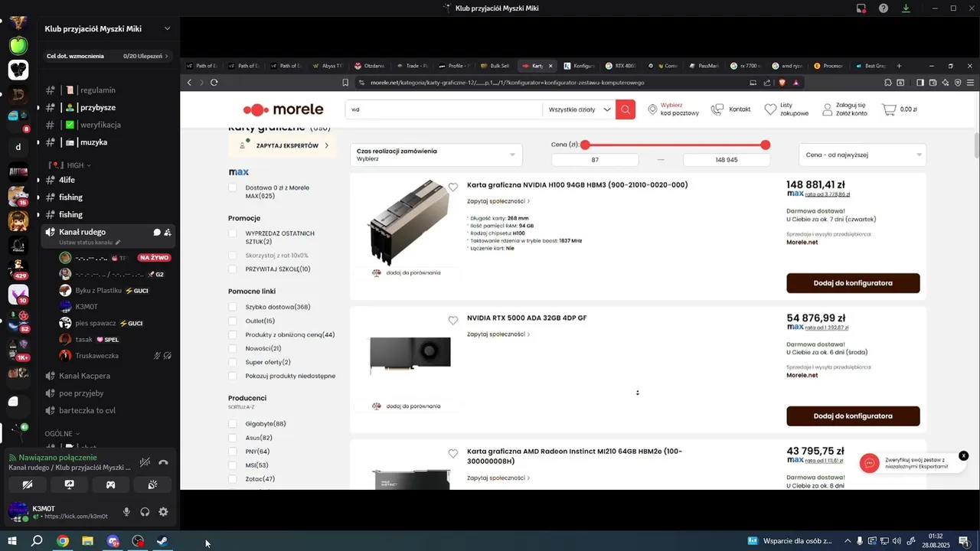The height and width of the screenshot is (551, 980).
Task: Turn on camera in Discord voice panel
Action: coord(28,484)
